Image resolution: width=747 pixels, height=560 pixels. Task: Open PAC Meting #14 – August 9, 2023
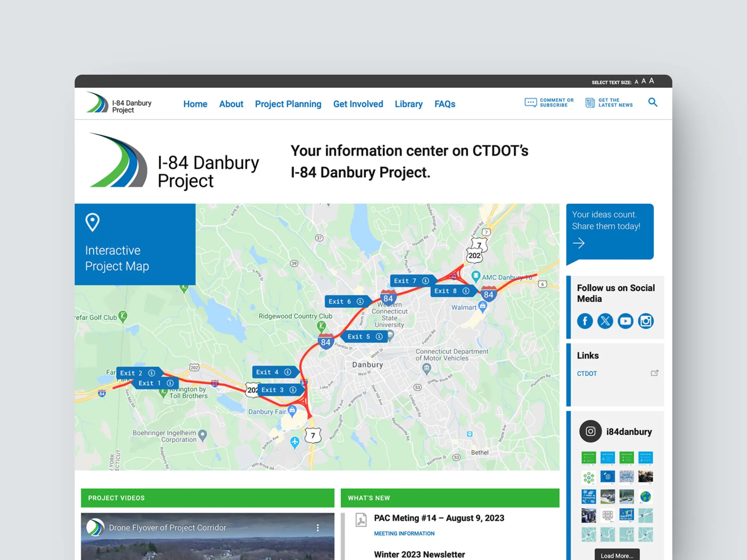click(439, 518)
